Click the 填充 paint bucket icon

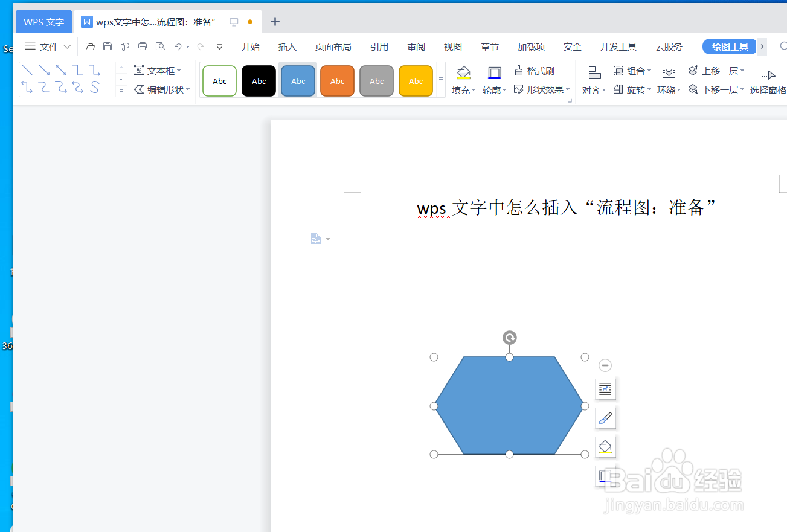coord(464,73)
